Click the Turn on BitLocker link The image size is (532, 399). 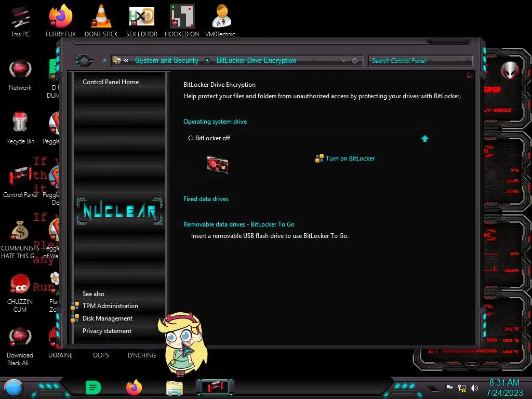coord(350,158)
